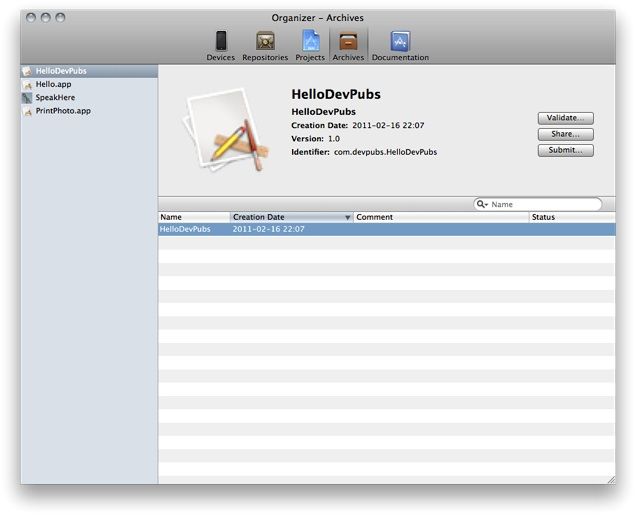Click the Submit... button
Screen dimensions: 636x515
coord(565,150)
